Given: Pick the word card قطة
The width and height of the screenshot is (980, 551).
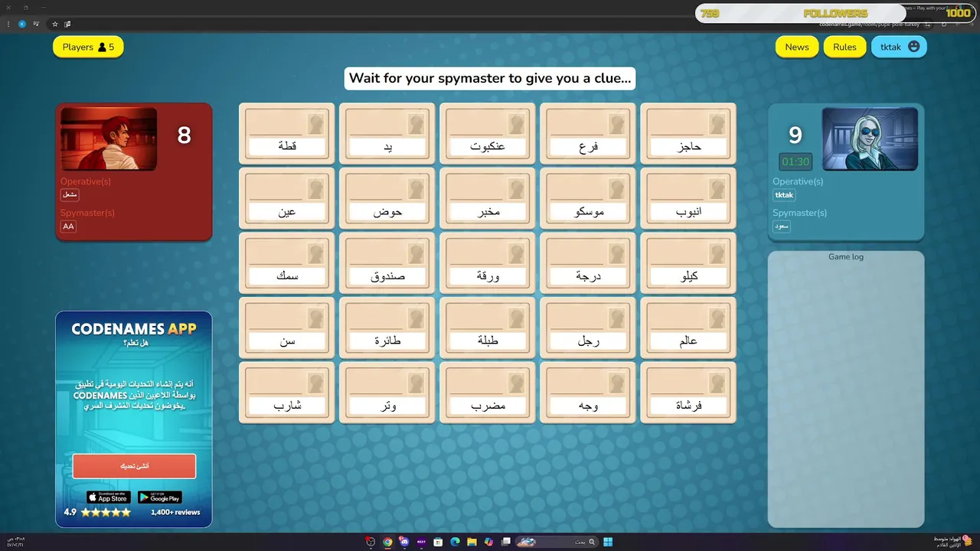Looking at the screenshot, I should pos(286,134).
